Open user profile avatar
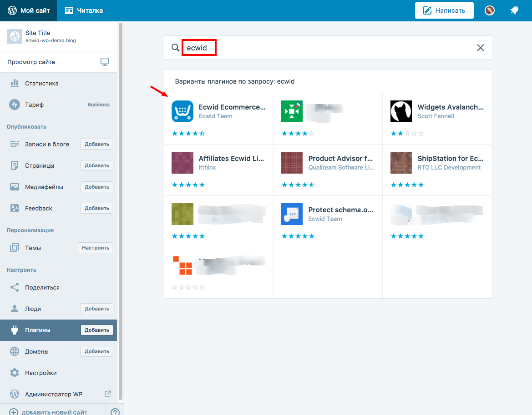 (489, 10)
